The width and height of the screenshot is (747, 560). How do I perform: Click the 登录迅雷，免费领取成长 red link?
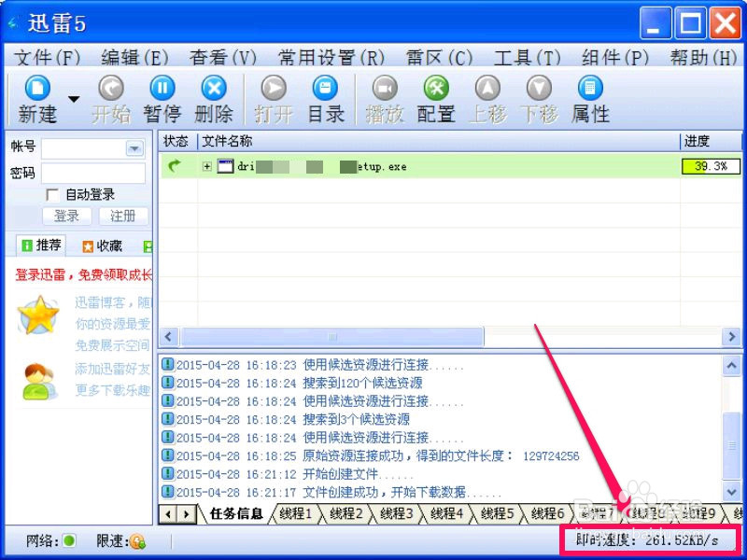coord(83,274)
